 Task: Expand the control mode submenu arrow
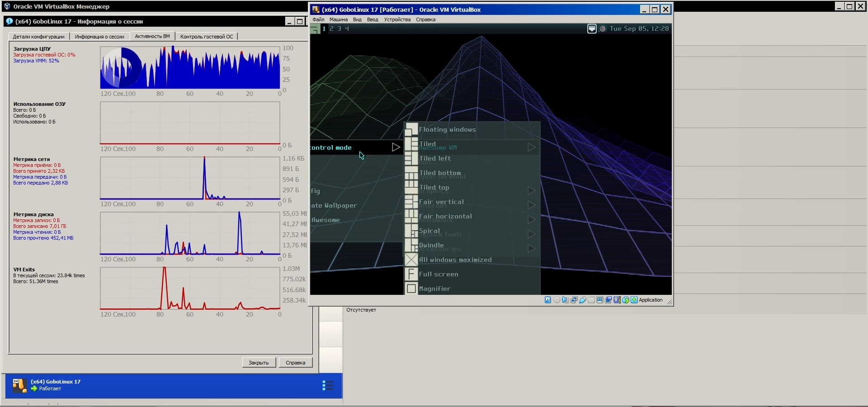(x=396, y=147)
